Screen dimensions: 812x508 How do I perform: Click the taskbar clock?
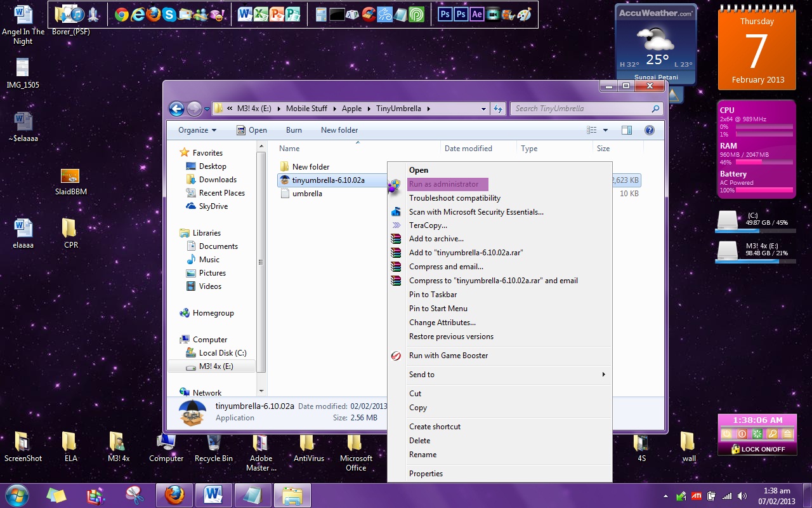click(x=776, y=496)
